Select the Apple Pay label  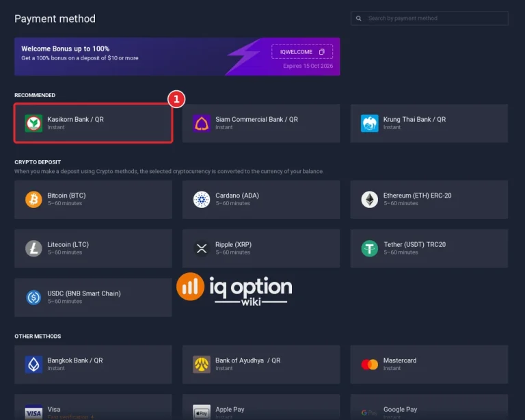point(230,409)
